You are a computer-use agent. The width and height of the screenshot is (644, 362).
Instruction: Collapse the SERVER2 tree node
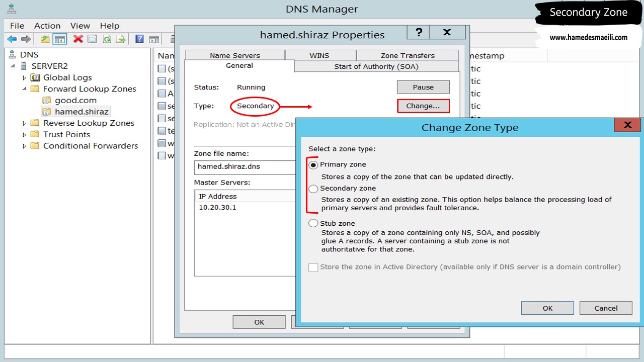[13, 66]
